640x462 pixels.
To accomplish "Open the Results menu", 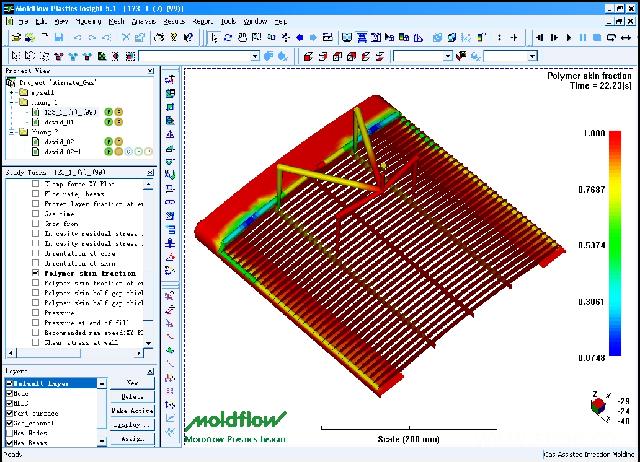I will coord(174,21).
